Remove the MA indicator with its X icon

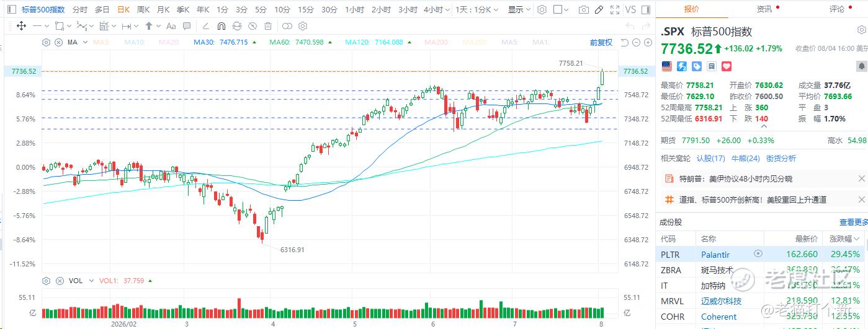click(58, 42)
